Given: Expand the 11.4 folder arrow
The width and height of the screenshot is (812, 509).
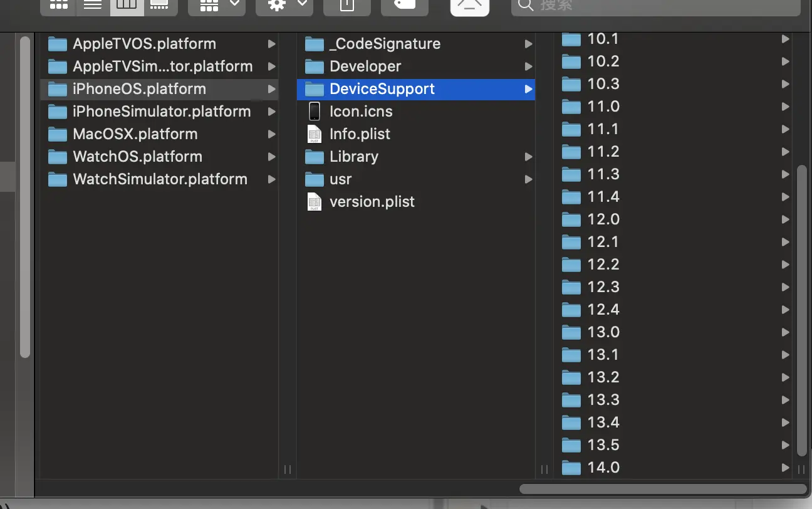Looking at the screenshot, I should click(x=785, y=197).
